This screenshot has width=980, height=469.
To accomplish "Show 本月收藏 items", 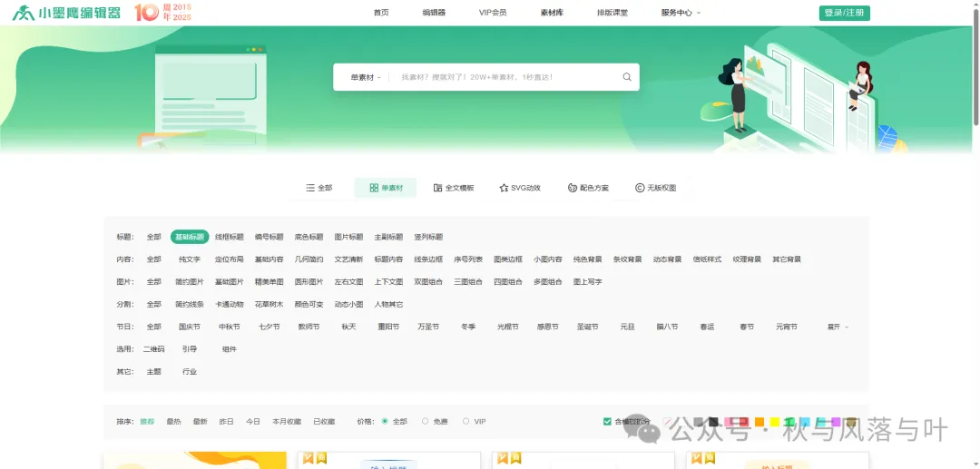I will point(286,422).
